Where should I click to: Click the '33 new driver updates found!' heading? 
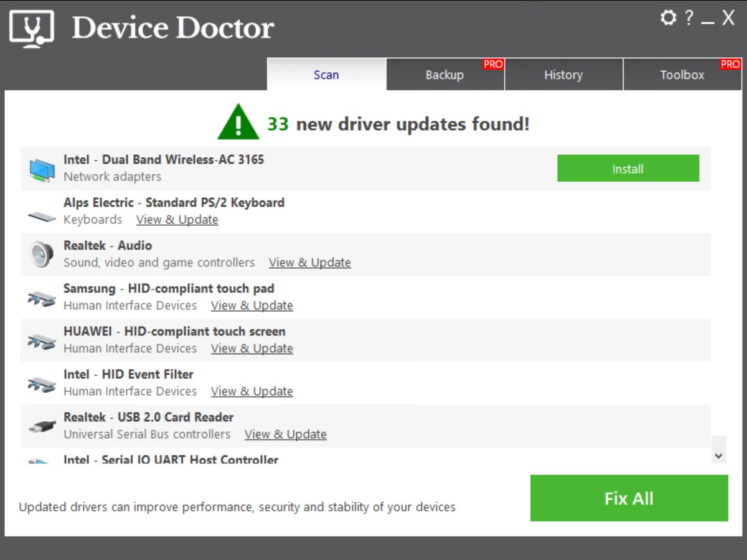click(398, 124)
